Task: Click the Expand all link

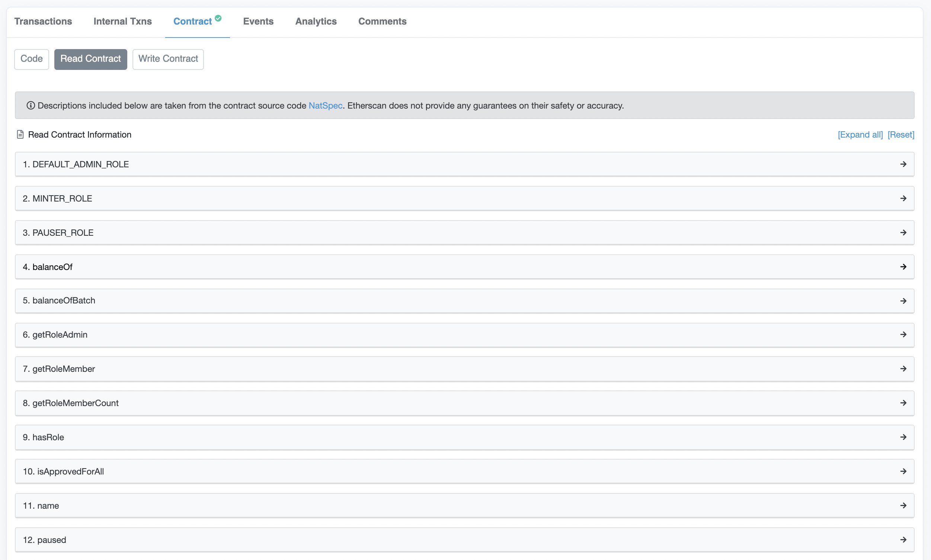Action: [860, 135]
